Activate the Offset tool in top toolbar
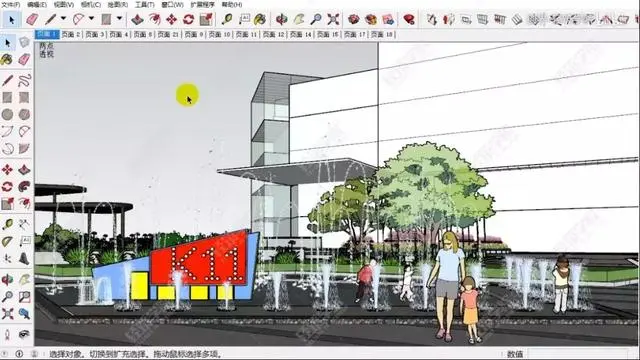Viewport: 640px width, 360px height. pyautogui.click(x=154, y=19)
